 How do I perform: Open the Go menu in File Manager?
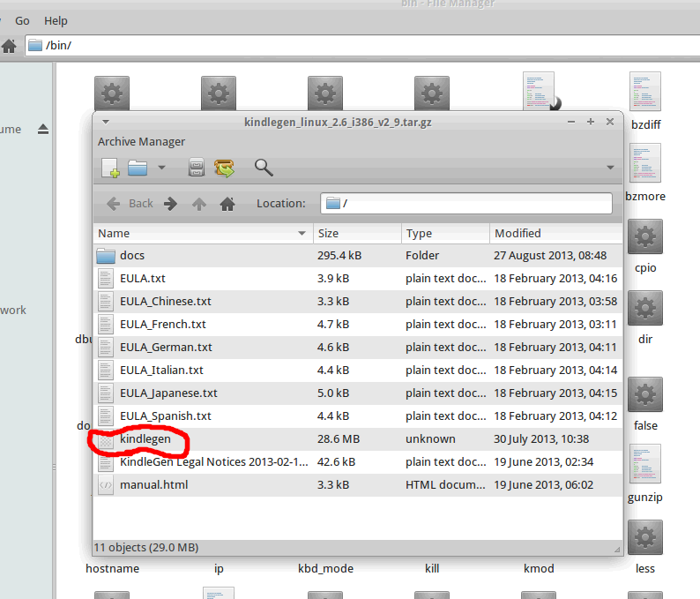coord(22,21)
